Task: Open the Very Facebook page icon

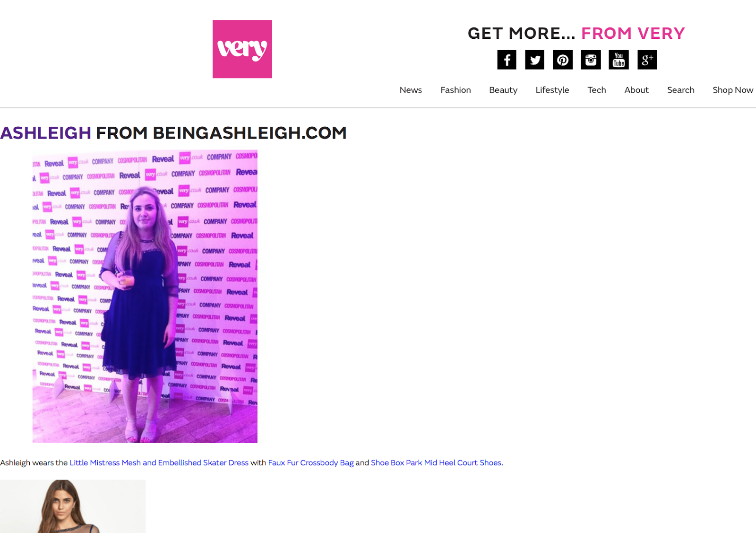Action: (507, 60)
